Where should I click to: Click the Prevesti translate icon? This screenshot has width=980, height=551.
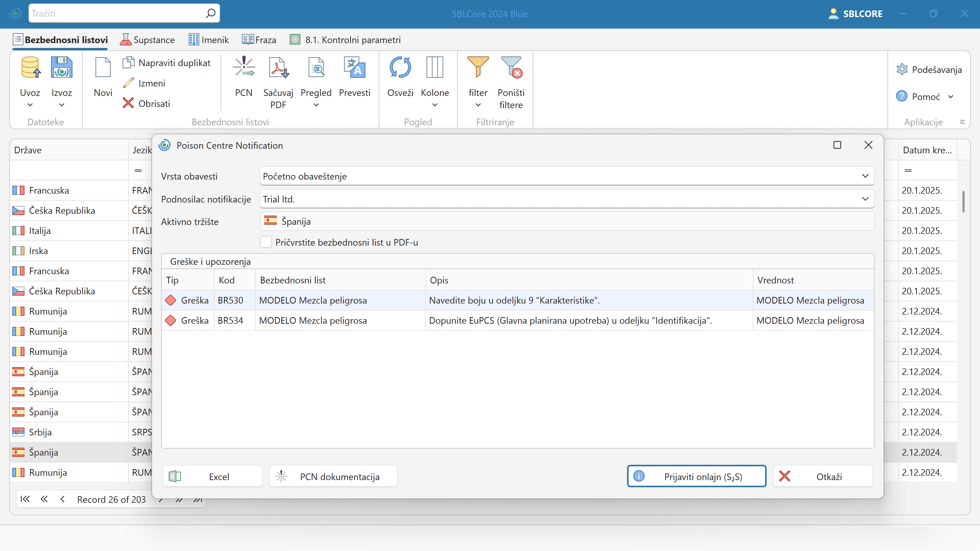(354, 68)
